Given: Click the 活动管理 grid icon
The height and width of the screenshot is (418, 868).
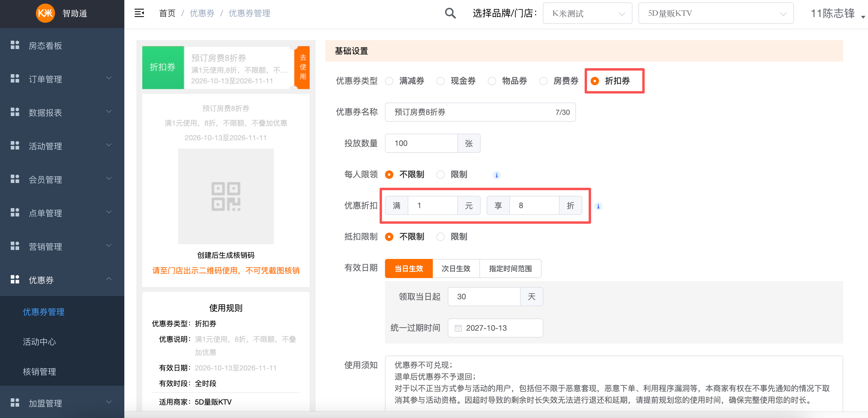Looking at the screenshot, I should 15,145.
